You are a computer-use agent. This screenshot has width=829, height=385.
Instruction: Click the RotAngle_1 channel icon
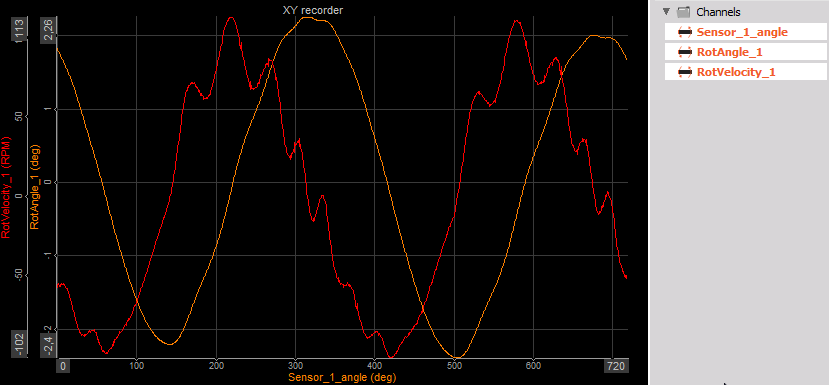pyautogui.click(x=685, y=52)
